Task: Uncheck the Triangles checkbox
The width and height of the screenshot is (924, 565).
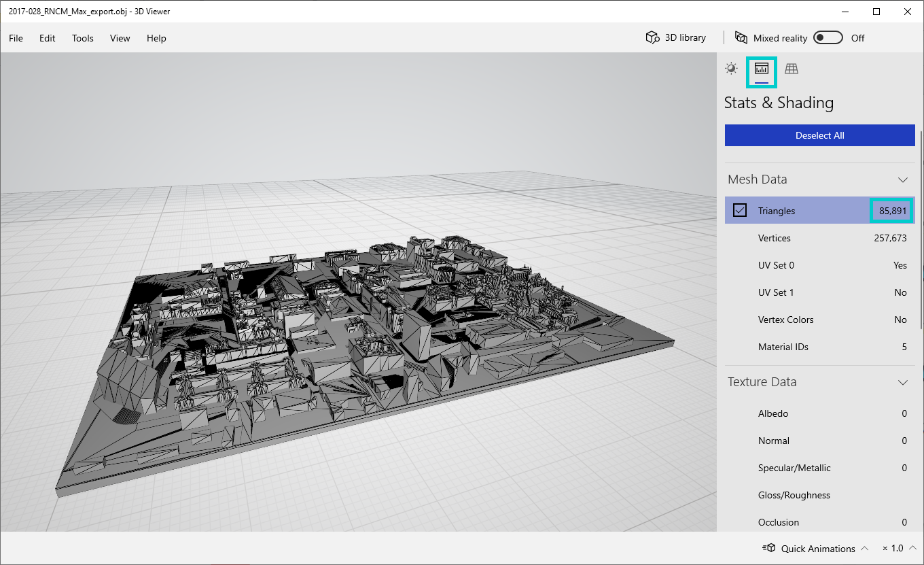Action: point(740,211)
